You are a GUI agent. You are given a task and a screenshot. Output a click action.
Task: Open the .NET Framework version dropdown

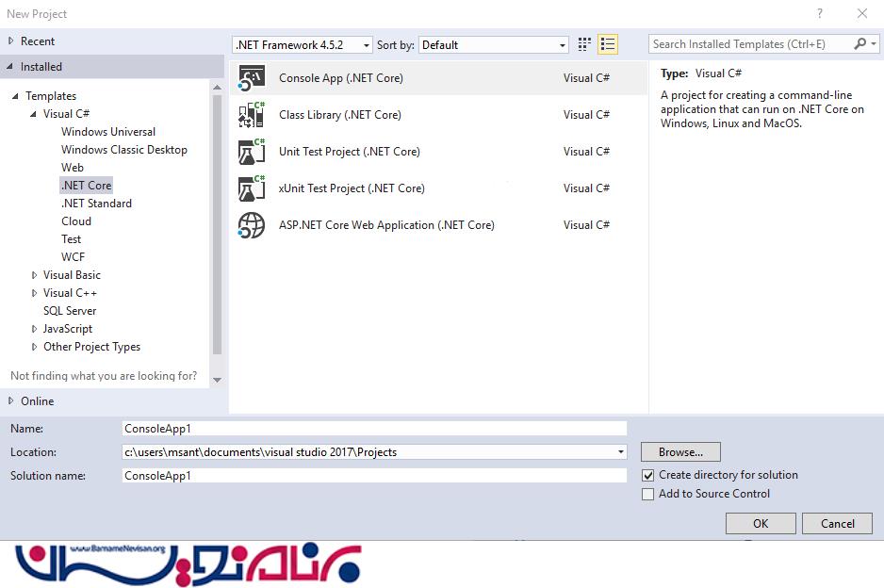click(x=302, y=45)
